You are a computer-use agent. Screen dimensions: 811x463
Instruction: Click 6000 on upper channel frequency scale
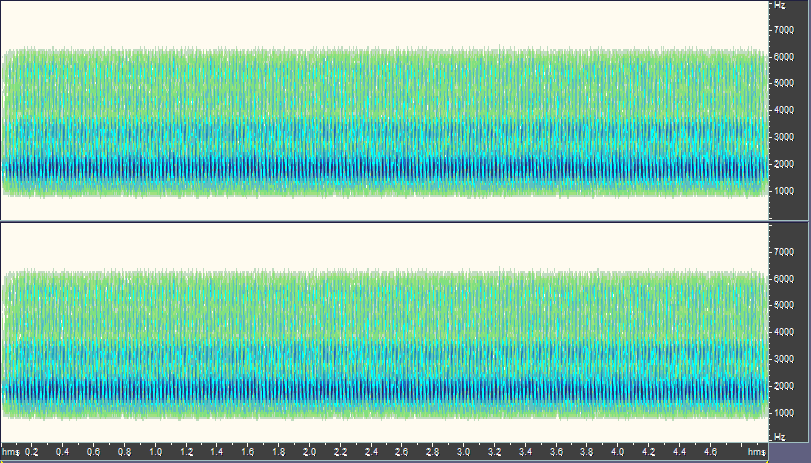pos(784,57)
